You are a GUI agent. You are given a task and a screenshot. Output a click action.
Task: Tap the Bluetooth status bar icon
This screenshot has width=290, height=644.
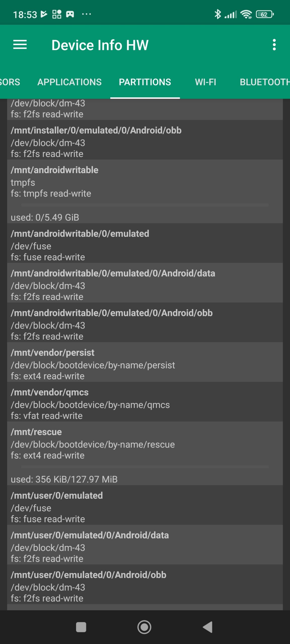tap(217, 14)
